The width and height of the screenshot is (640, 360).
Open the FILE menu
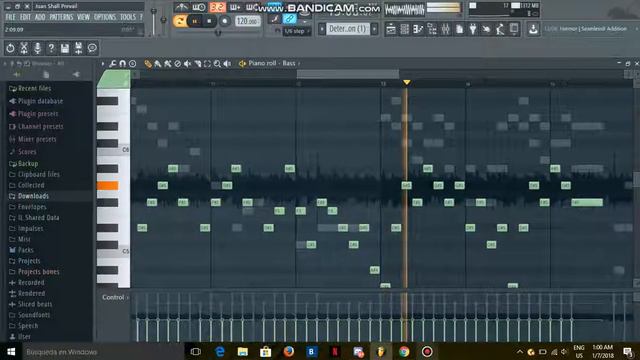pos(10,17)
